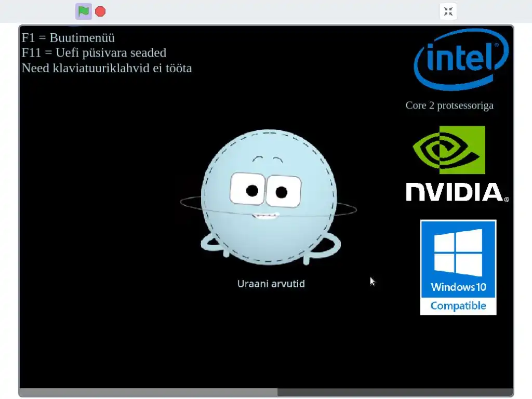Image resolution: width=532 pixels, height=399 pixels.
Task: Click the 'F1 = Buutimenüü' text line
Action: click(x=68, y=37)
